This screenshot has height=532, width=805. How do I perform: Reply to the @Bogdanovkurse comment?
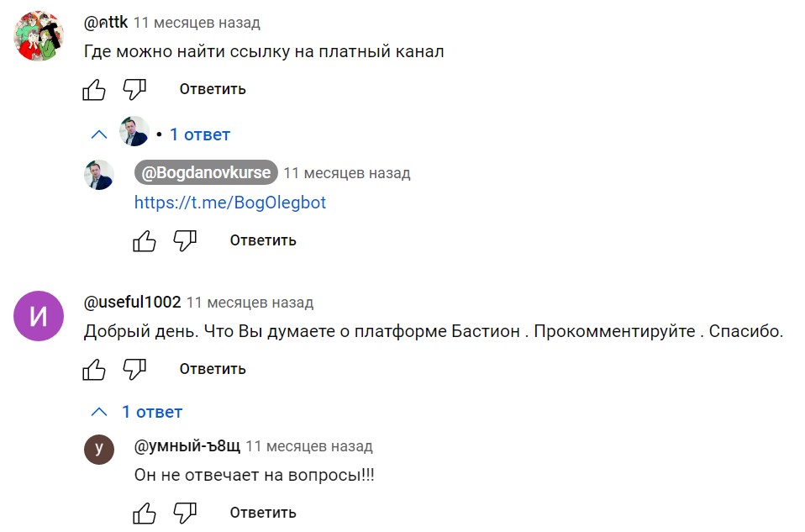coord(263,241)
